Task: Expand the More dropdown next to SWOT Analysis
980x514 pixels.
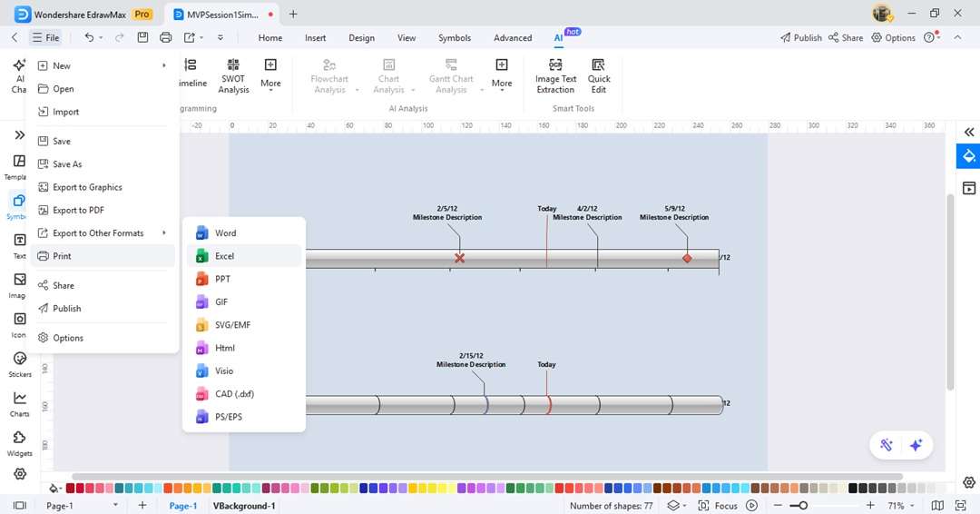Action: coord(270,75)
